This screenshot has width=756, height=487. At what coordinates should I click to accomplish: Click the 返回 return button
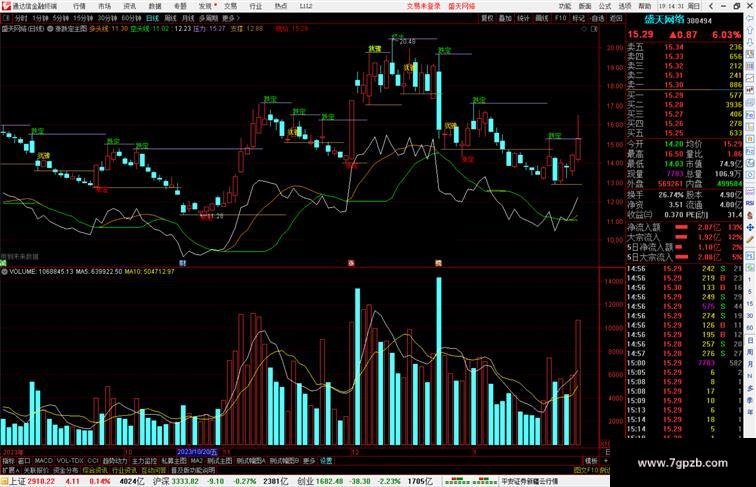[616, 18]
